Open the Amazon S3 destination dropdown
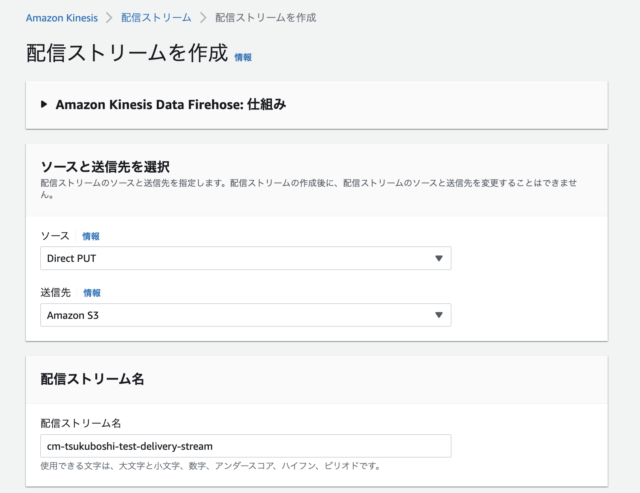Screen dimensions: 640x493 tap(245, 315)
